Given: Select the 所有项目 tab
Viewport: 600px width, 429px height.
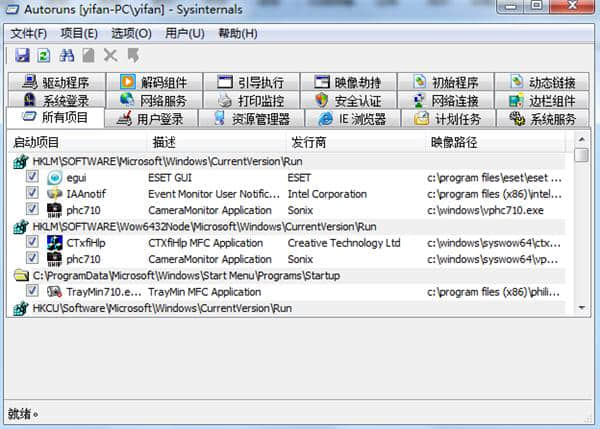Looking at the screenshot, I should [x=55, y=117].
